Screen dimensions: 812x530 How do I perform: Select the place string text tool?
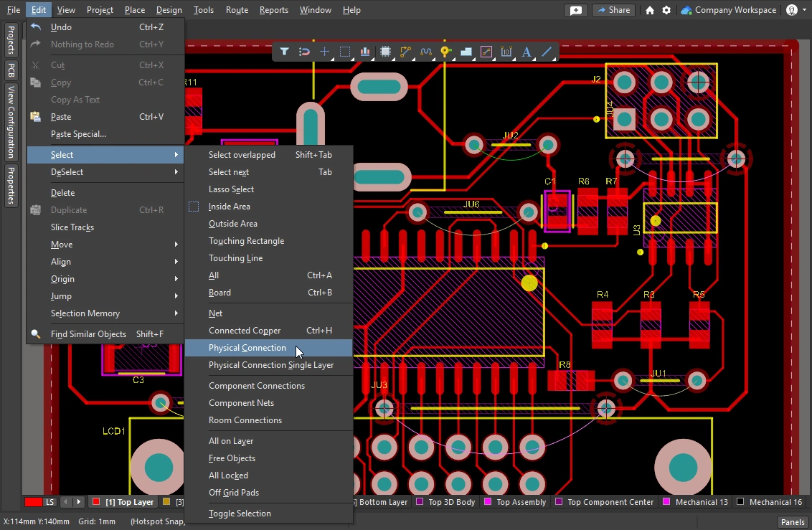527,52
